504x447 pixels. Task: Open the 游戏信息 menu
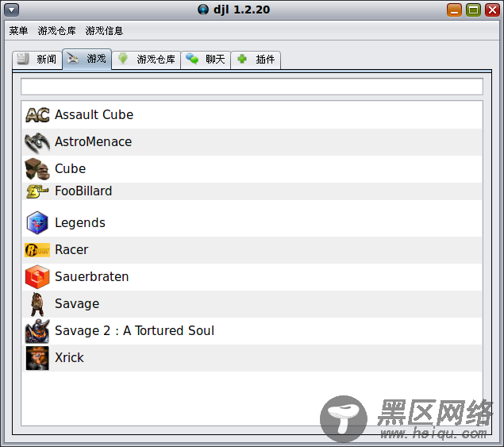(104, 31)
